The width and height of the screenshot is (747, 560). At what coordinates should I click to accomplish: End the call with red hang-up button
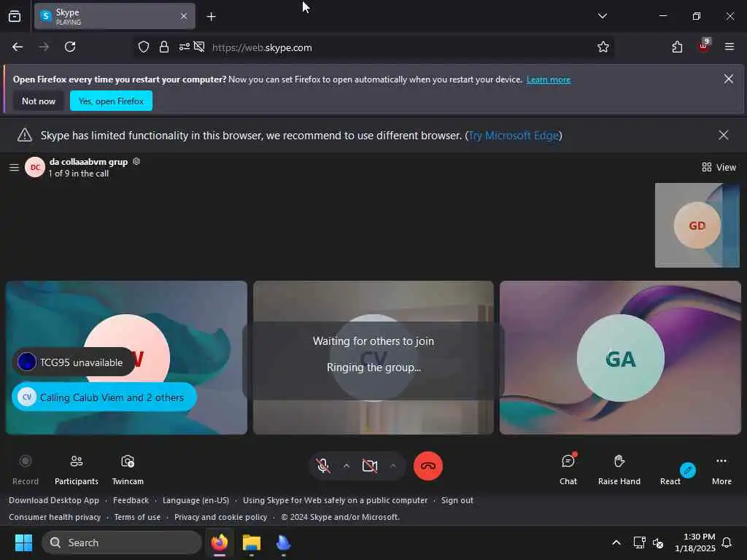point(427,466)
